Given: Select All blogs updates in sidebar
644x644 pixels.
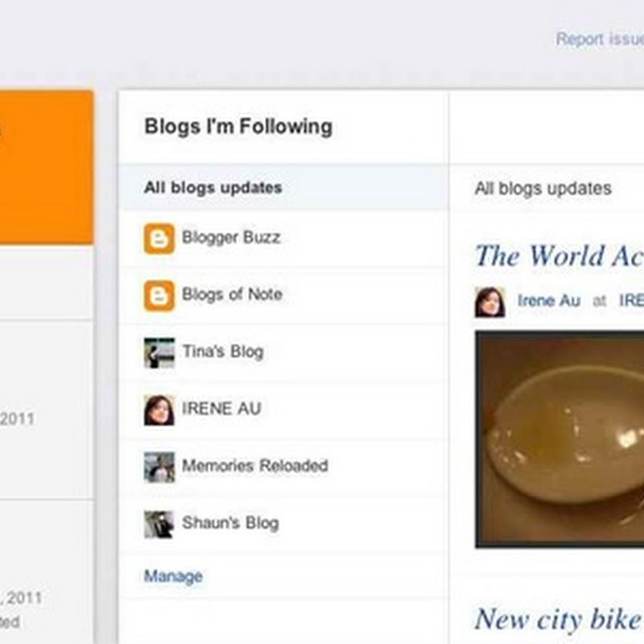Looking at the screenshot, I should click(x=213, y=188).
